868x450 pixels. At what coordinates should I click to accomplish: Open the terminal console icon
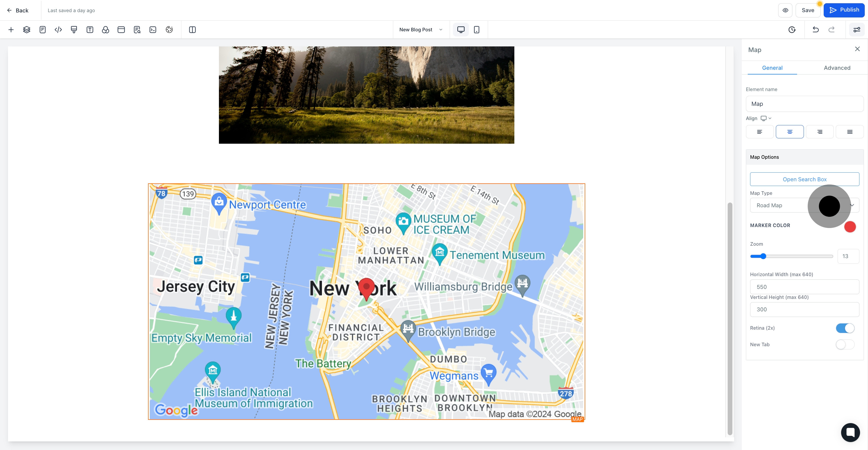coord(153,30)
